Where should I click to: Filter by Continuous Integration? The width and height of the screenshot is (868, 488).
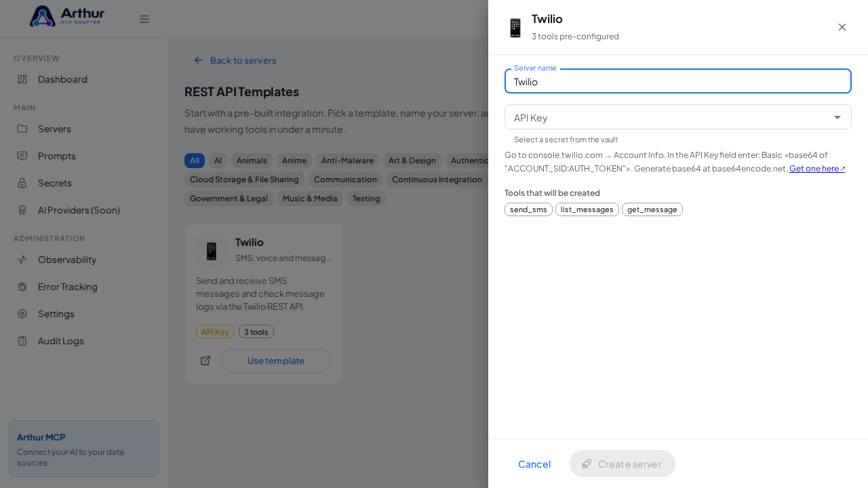point(437,180)
